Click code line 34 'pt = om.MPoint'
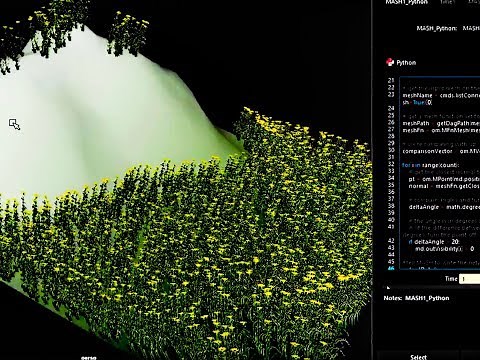The width and height of the screenshot is (480, 360). coord(444,179)
